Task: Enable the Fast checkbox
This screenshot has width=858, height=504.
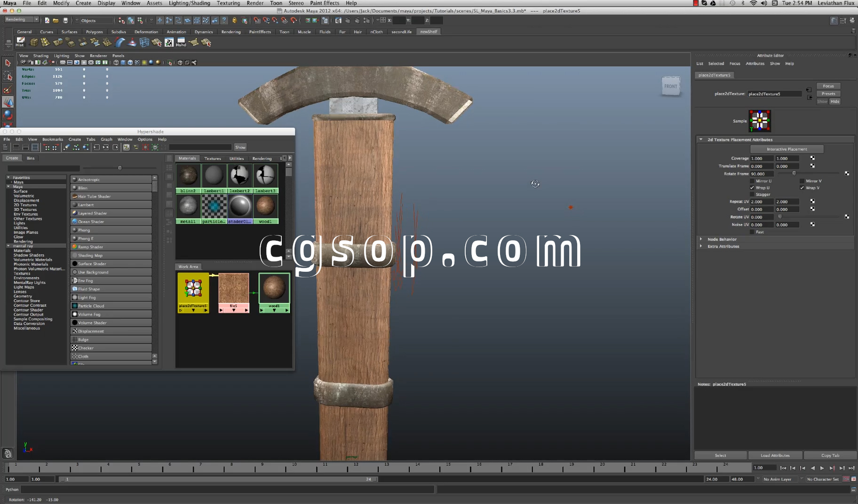Action: point(752,232)
